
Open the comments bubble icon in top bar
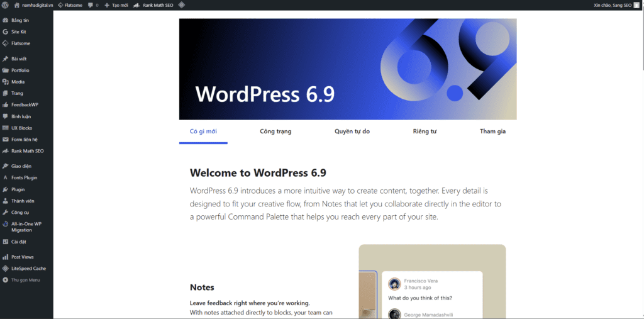(92, 5)
